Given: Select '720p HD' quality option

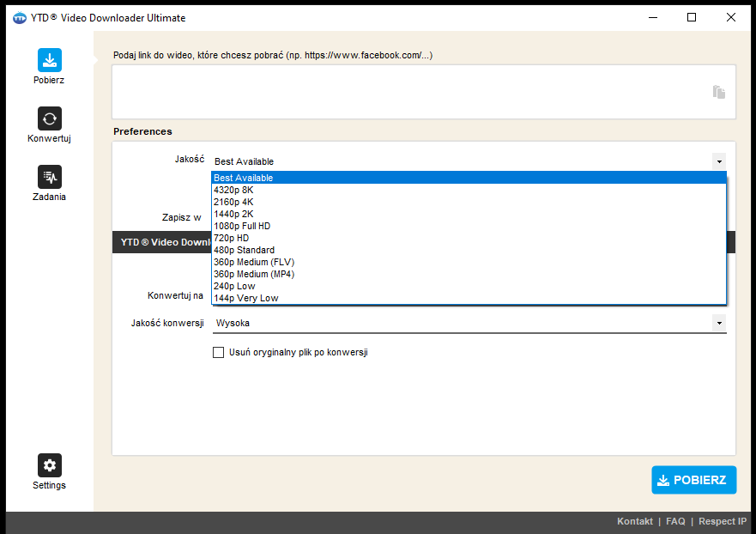Looking at the screenshot, I should 469,239.
